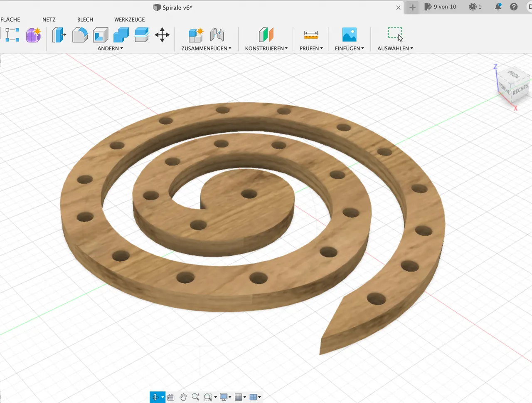Select the Shell tool
The image size is (532, 403).
100,35
